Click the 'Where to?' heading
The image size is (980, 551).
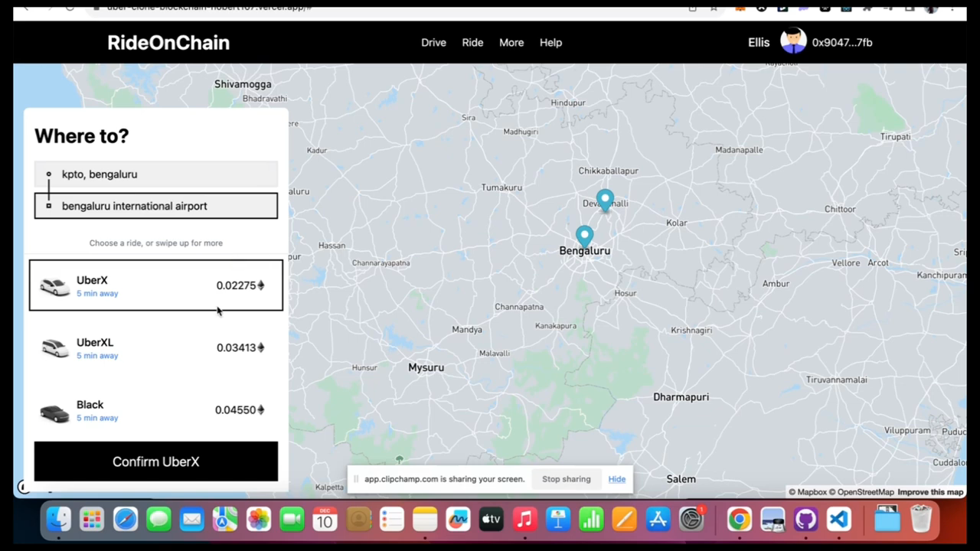coord(82,136)
